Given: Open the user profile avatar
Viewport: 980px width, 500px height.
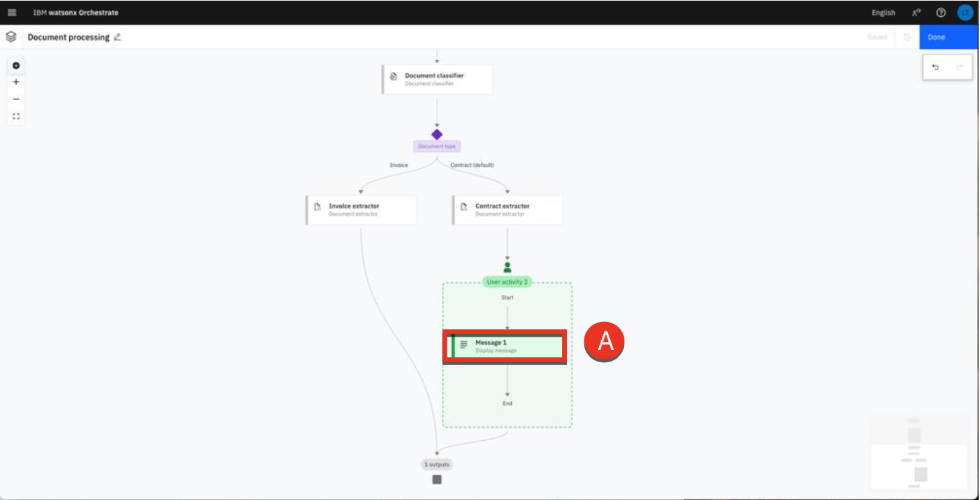Looking at the screenshot, I should [965, 13].
